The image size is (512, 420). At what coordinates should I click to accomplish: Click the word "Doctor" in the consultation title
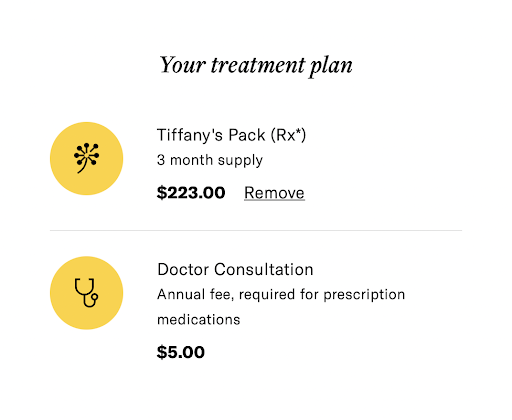tap(183, 269)
